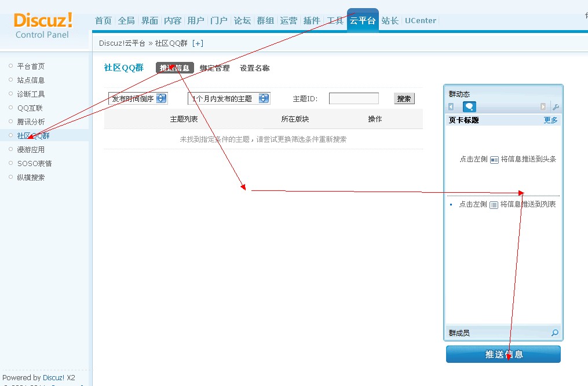Expand the [+] shortcut in breadcrumb
Screen dimensions: 588x386
(x=198, y=43)
